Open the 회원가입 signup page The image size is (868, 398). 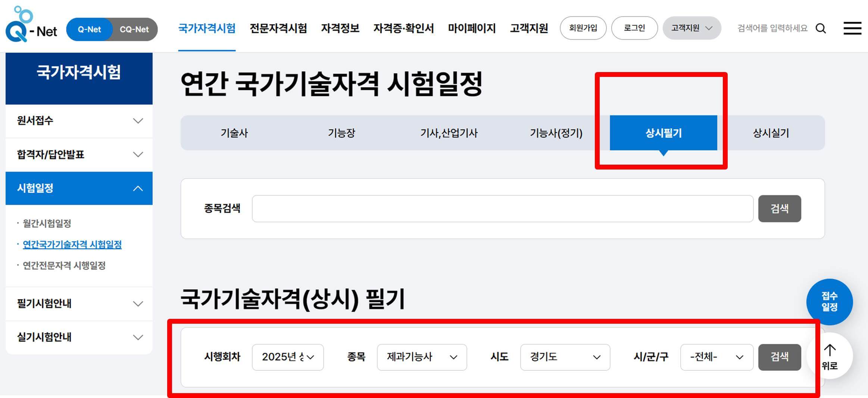tap(583, 28)
